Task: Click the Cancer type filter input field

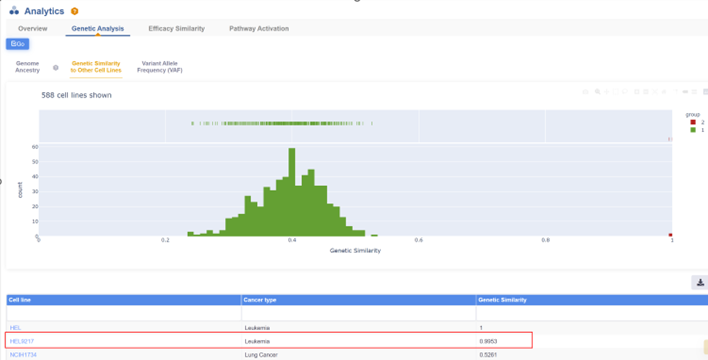Action: click(x=359, y=313)
